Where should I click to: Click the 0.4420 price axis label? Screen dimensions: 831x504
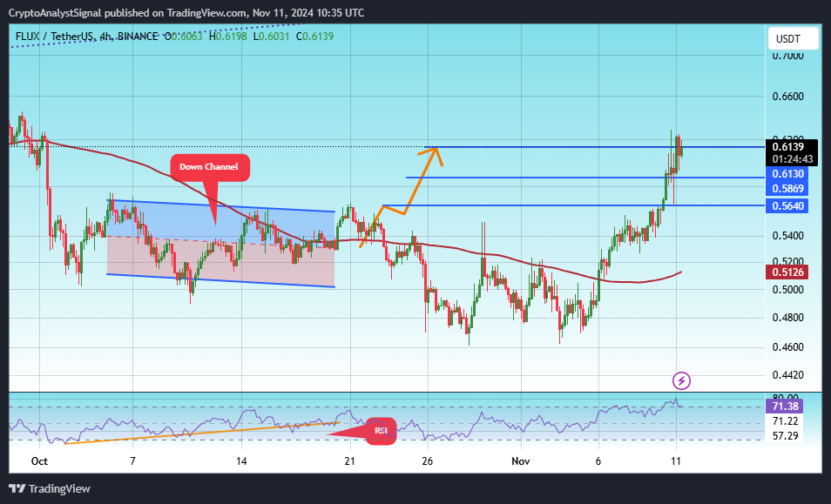click(788, 375)
